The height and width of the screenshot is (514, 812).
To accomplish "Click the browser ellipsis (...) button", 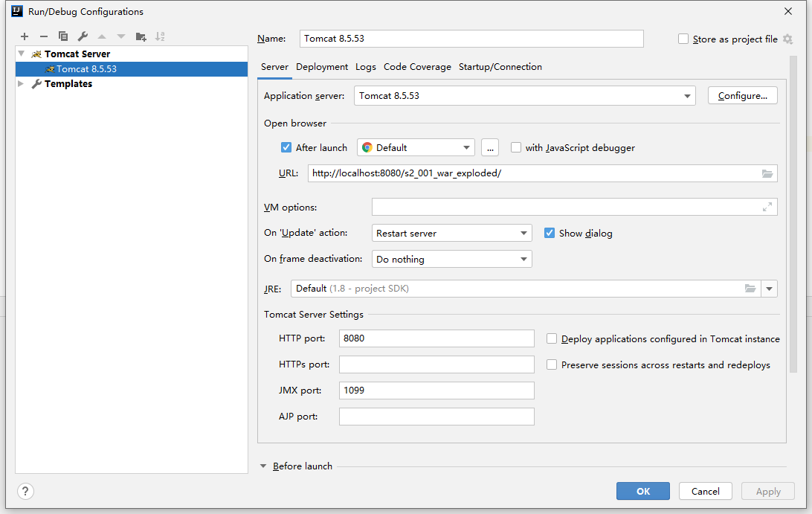I will point(490,148).
